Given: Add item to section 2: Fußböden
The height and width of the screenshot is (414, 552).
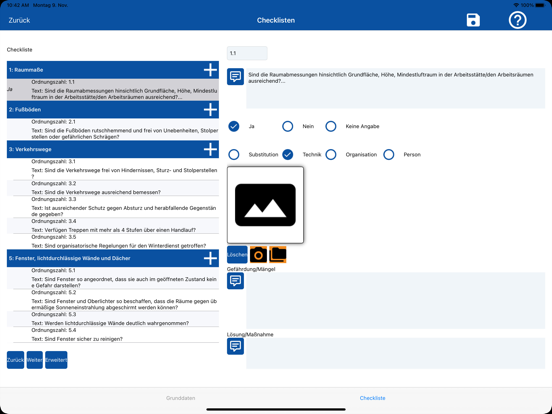Looking at the screenshot, I should (210, 109).
